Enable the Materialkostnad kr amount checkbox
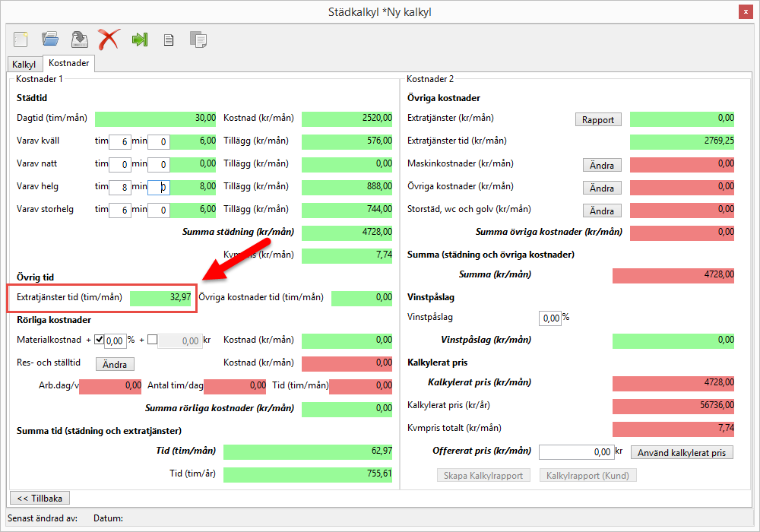Viewport: 760px width, 532px height. click(152, 340)
